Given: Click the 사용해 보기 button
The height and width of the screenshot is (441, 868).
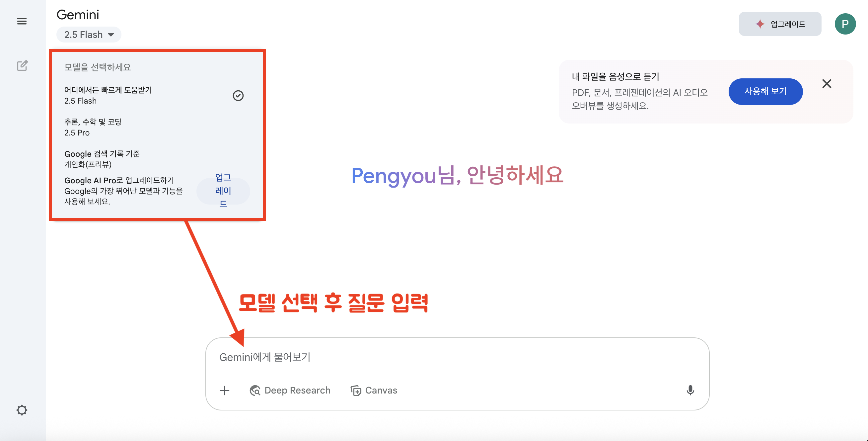Looking at the screenshot, I should [765, 91].
